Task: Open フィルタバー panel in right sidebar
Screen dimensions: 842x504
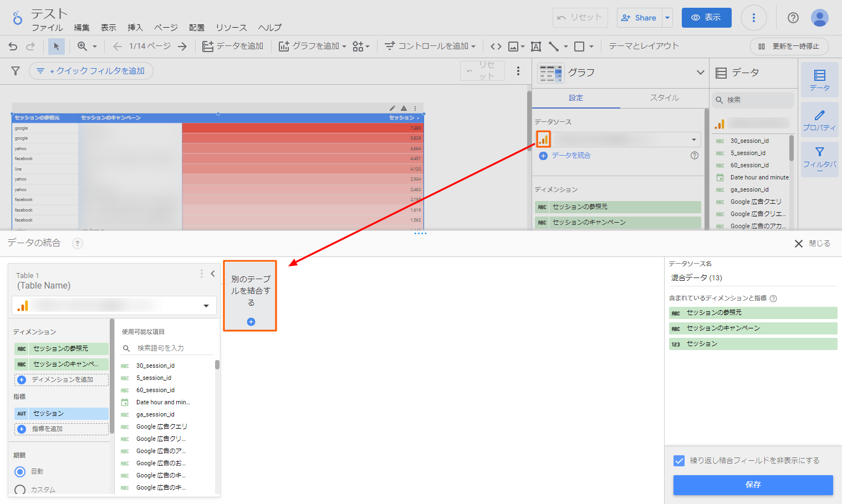Action: click(x=820, y=158)
